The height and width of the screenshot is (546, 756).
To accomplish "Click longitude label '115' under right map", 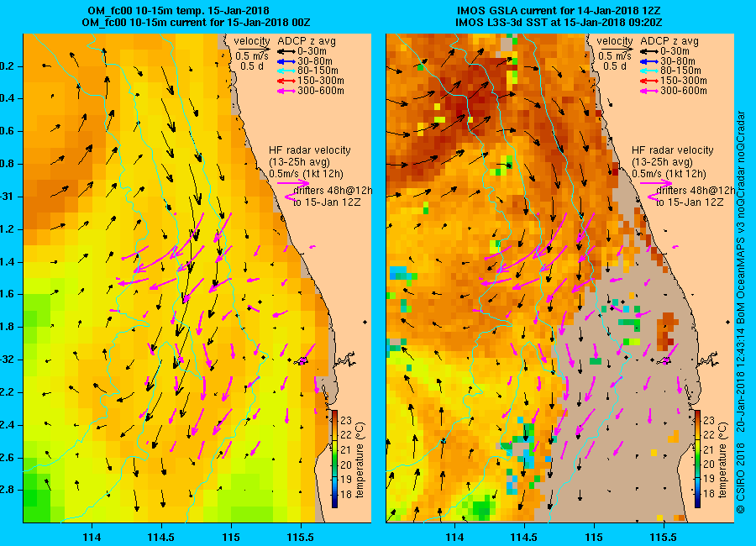I will [x=594, y=537].
